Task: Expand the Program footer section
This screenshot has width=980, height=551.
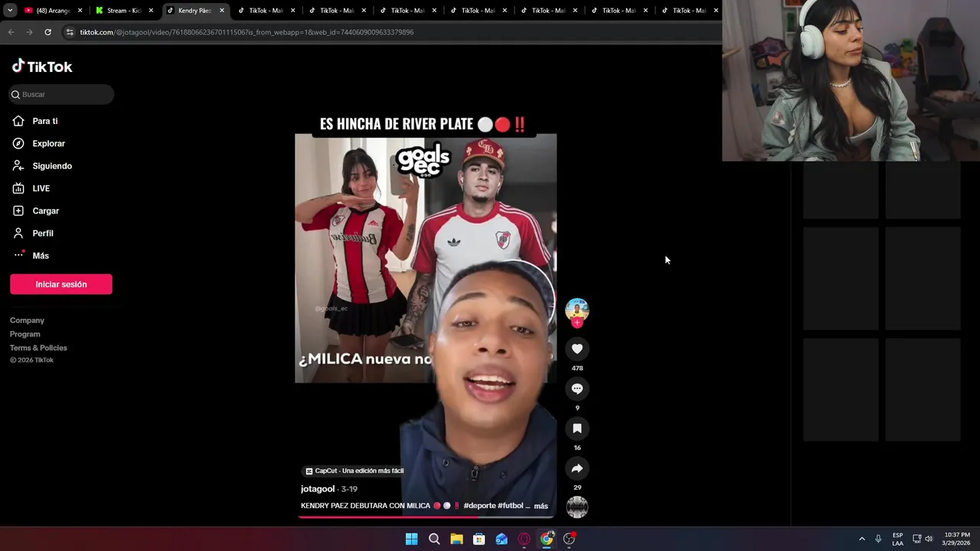Action: [x=25, y=334]
